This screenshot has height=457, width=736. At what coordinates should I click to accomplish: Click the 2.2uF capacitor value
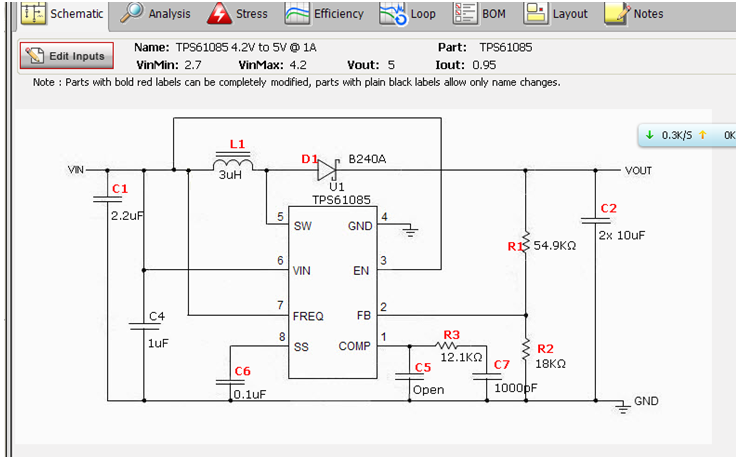[x=127, y=216]
